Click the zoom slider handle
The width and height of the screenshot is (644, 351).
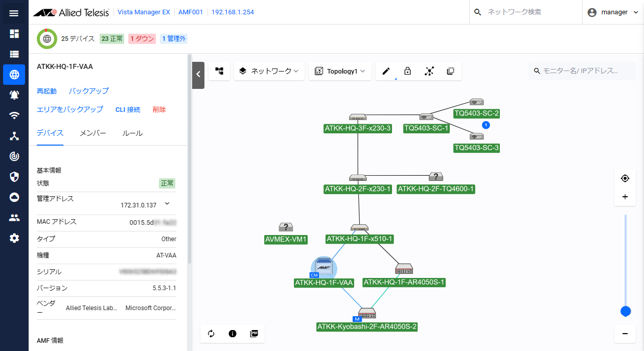click(625, 311)
